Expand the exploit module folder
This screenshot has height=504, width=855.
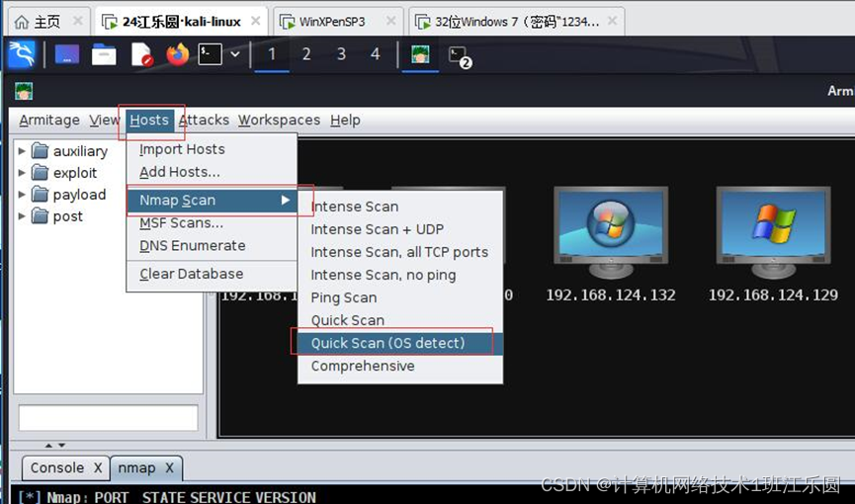tap(22, 172)
